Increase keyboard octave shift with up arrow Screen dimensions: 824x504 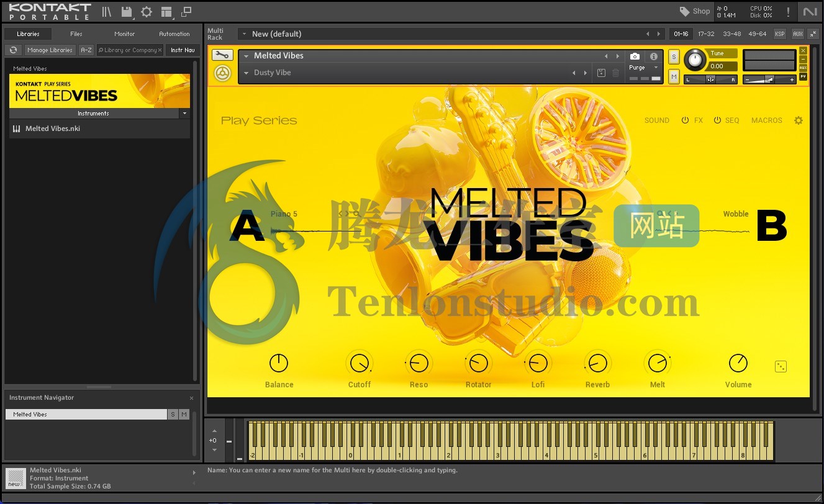pyautogui.click(x=214, y=431)
